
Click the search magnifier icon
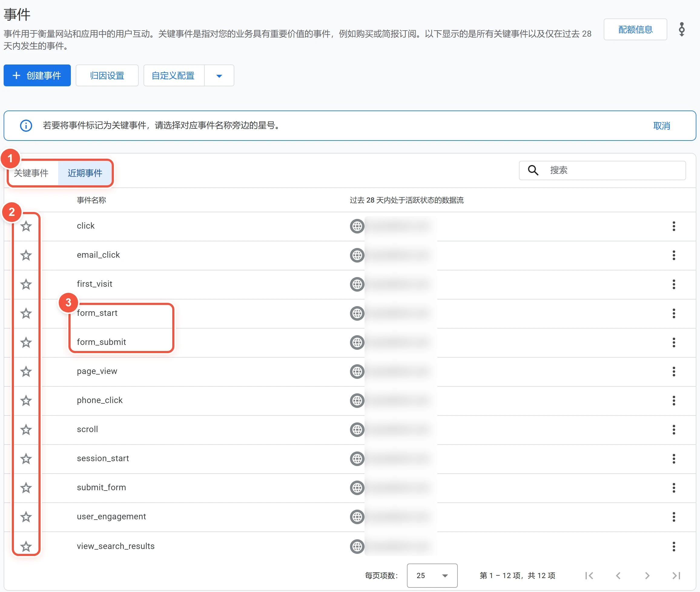click(533, 170)
